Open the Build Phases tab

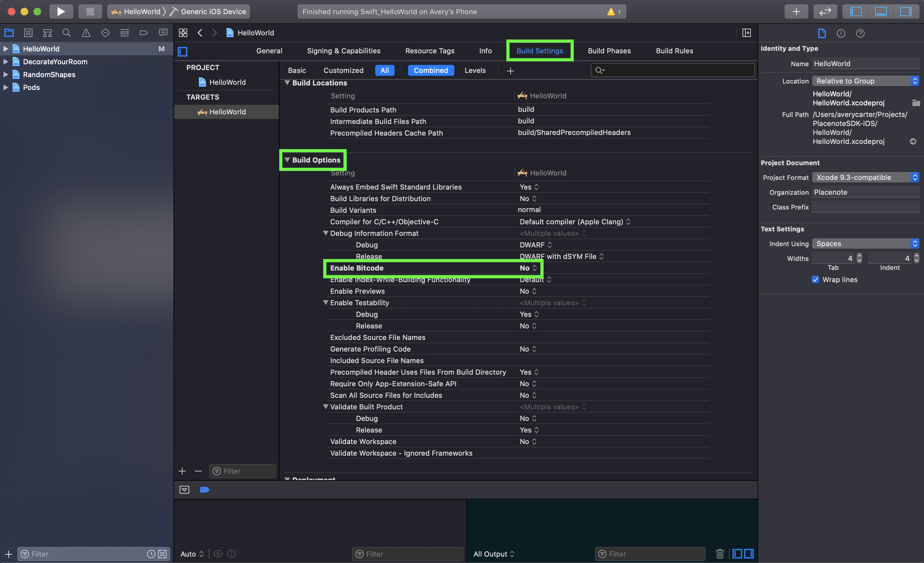(609, 51)
